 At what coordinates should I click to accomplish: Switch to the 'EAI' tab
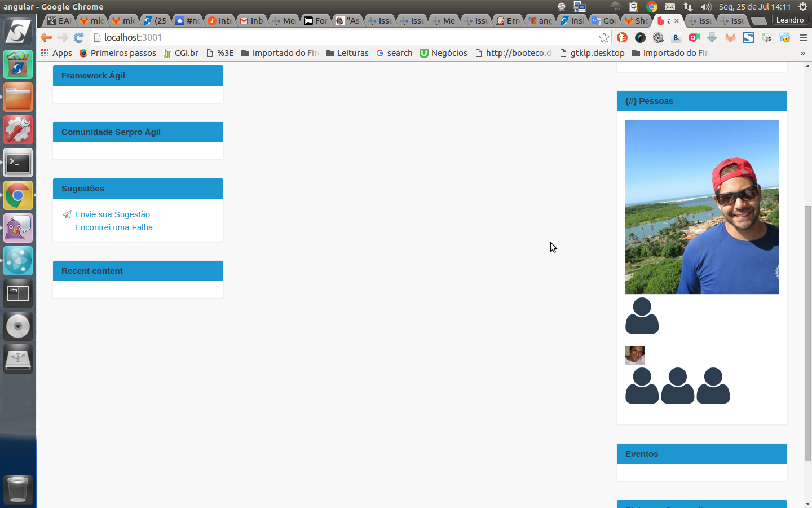59,21
